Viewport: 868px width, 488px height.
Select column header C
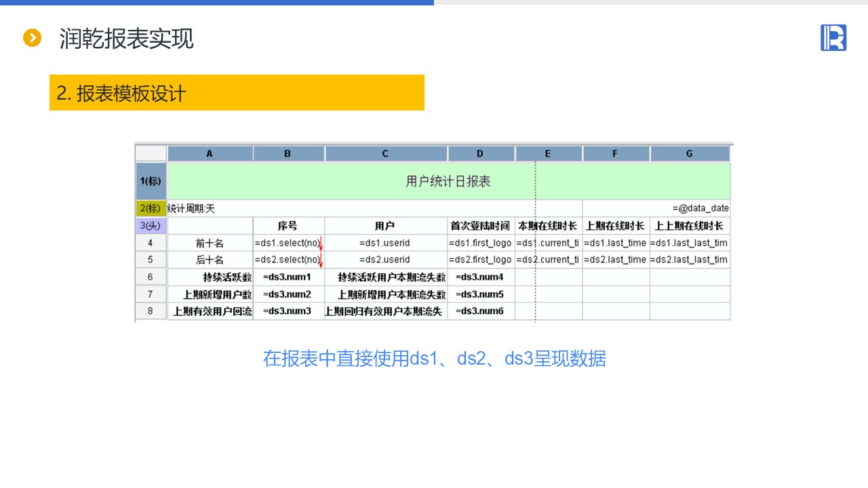[x=386, y=154]
